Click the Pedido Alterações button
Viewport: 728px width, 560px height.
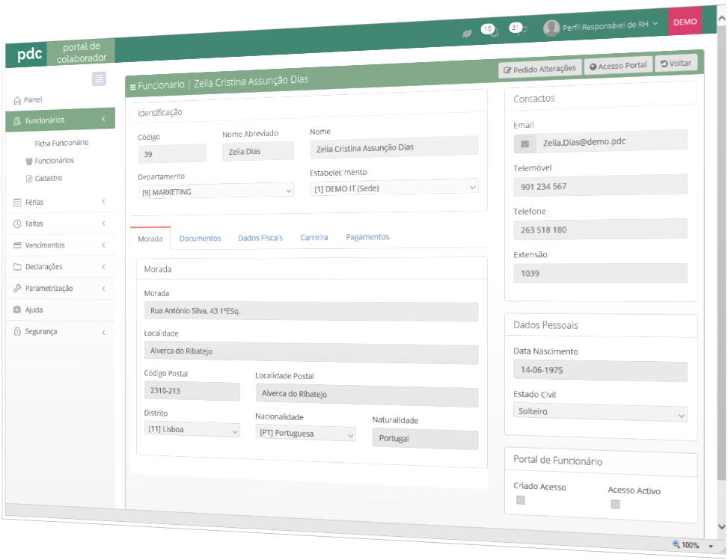coord(539,69)
